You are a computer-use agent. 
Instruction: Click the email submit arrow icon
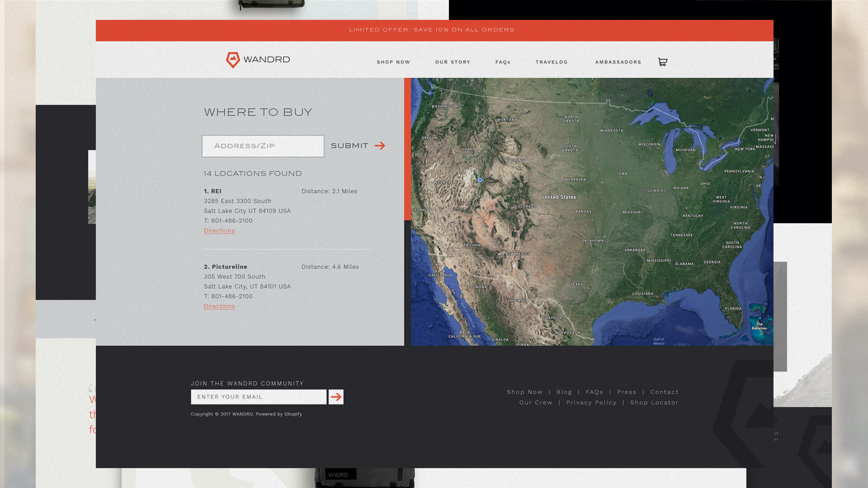pos(335,397)
